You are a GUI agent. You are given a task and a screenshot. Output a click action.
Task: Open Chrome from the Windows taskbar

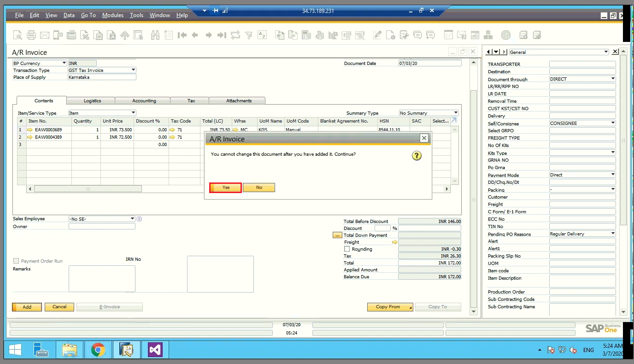98,350
